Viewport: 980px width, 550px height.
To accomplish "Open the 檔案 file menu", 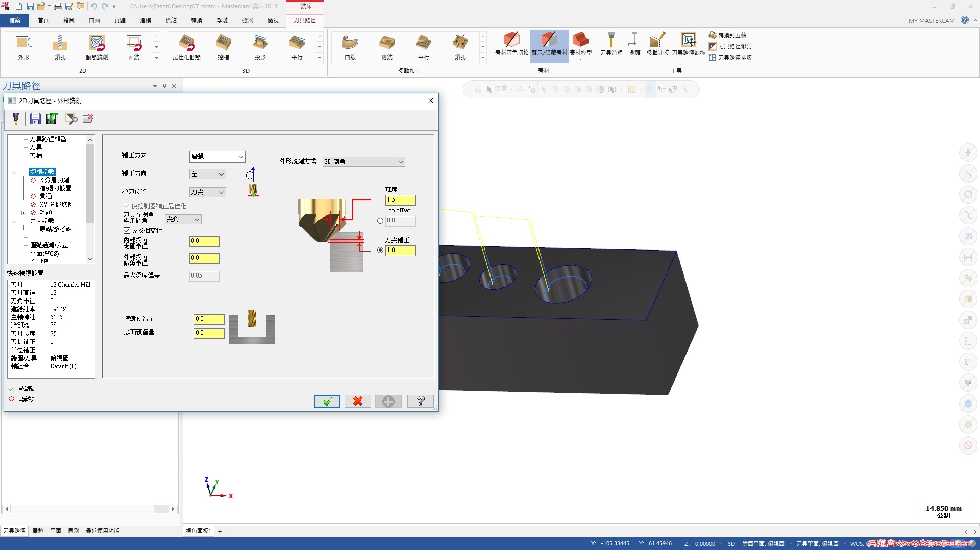I will point(15,20).
